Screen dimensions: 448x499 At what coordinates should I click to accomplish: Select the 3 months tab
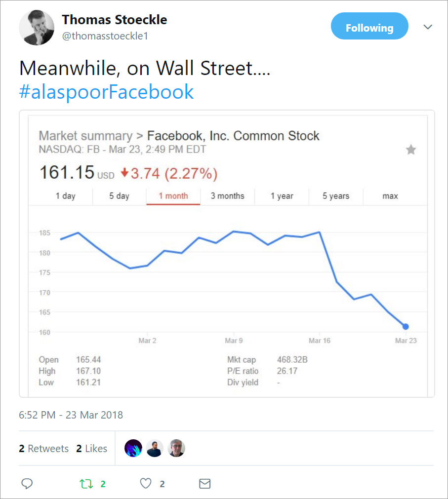[227, 196]
